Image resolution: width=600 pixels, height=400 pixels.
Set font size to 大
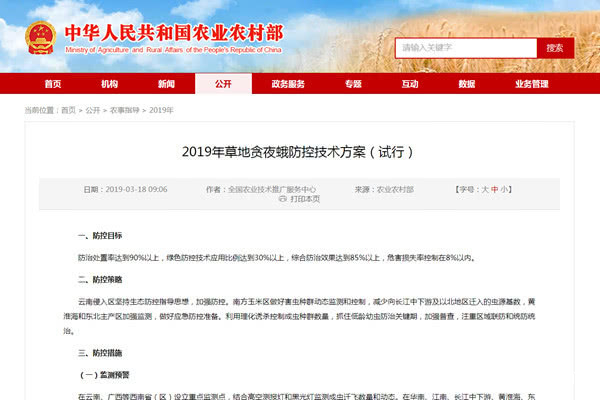pyautogui.click(x=485, y=189)
